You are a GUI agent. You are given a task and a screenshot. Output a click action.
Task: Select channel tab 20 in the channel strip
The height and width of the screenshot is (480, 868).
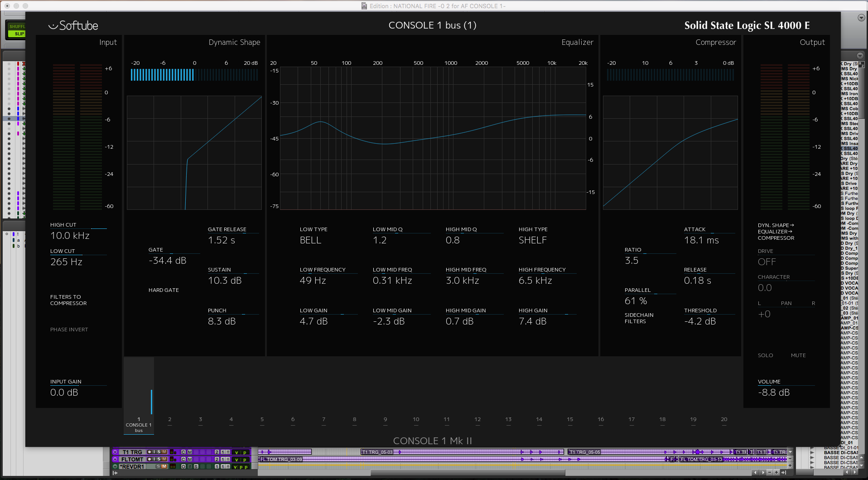pyautogui.click(x=724, y=419)
